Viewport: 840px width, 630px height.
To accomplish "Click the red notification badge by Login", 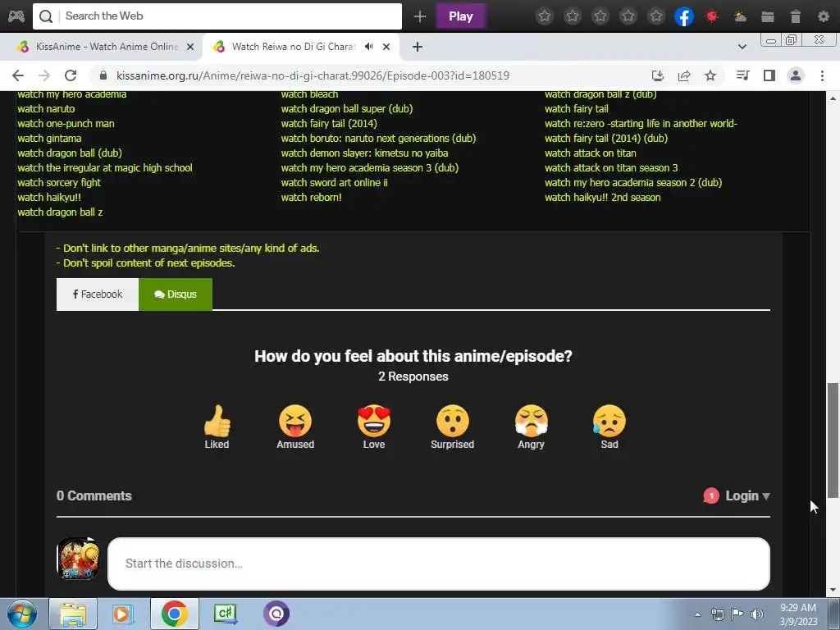I will tap(711, 496).
